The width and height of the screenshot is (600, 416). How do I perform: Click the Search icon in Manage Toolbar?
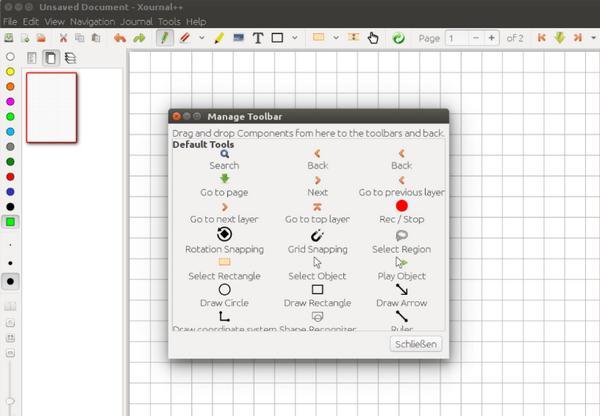tap(225, 154)
